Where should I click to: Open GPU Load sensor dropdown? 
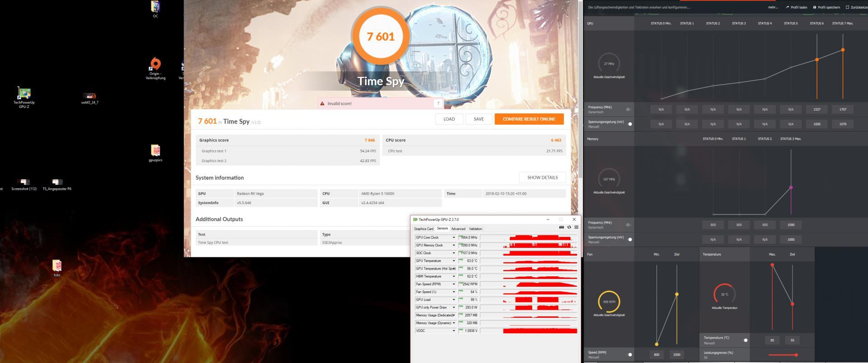click(453, 299)
